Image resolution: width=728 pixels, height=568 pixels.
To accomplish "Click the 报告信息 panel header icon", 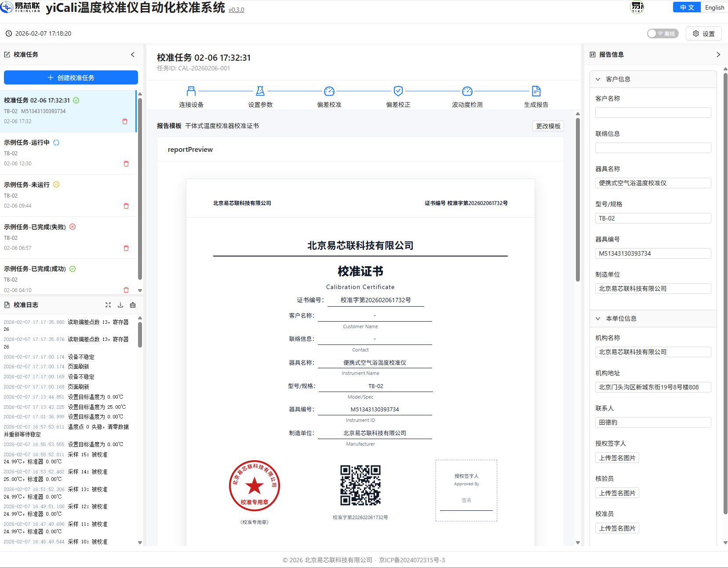I will (x=593, y=55).
